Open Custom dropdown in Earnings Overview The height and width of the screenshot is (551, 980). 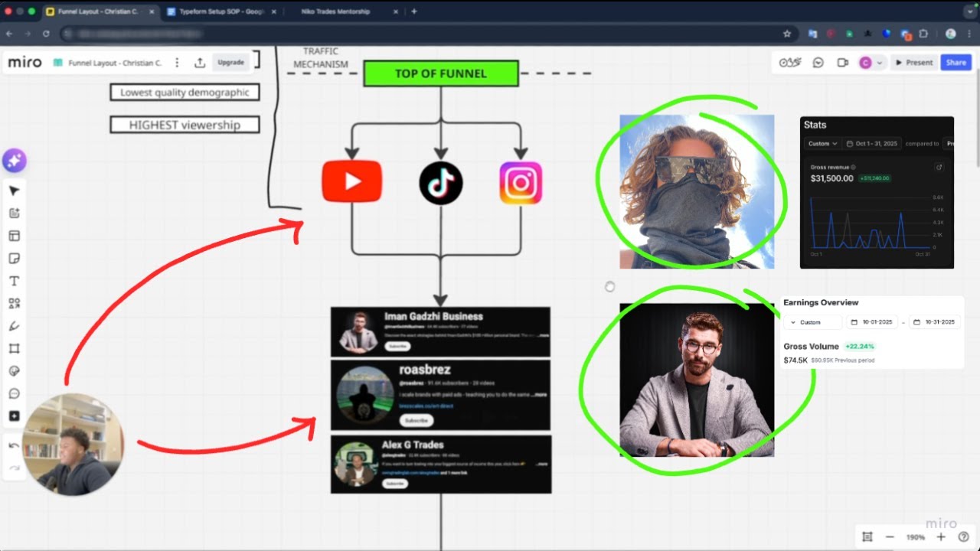coord(813,322)
